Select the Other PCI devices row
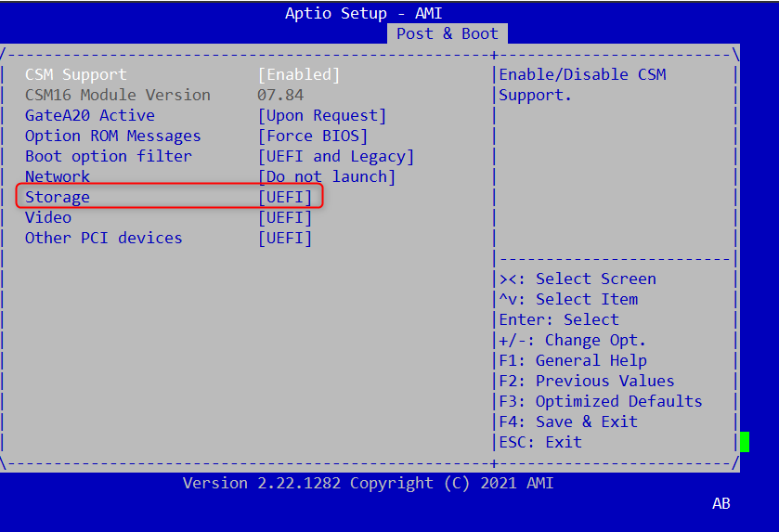This screenshot has height=532, width=779. point(103,238)
